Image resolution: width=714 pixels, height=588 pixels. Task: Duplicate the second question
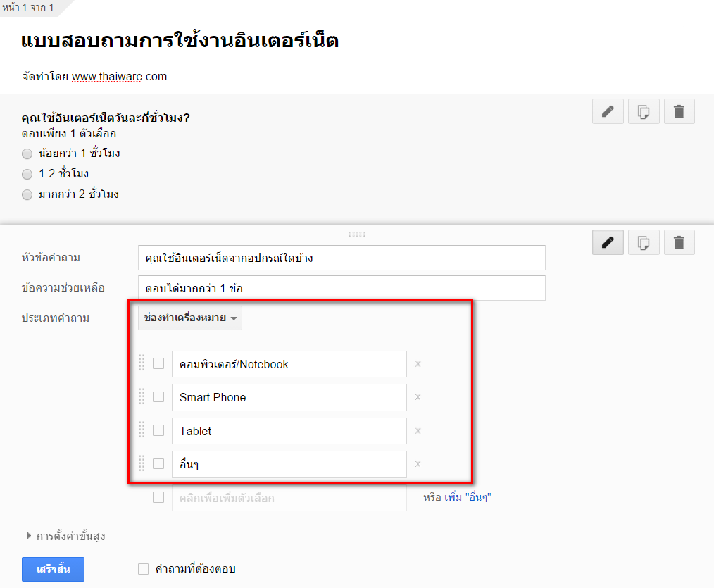(643, 242)
